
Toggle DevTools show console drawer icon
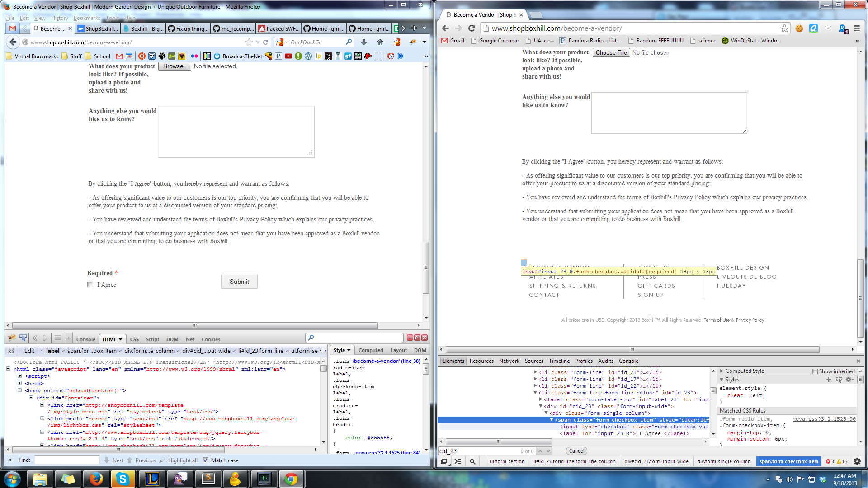458,461
